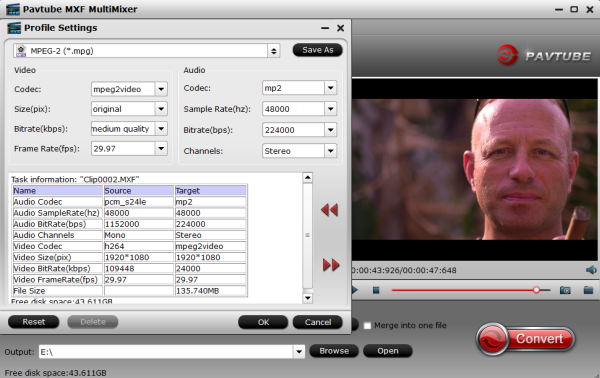The height and width of the screenshot is (378, 600).
Task: Select the h264 source codec cell
Action: pyautogui.click(x=139, y=246)
